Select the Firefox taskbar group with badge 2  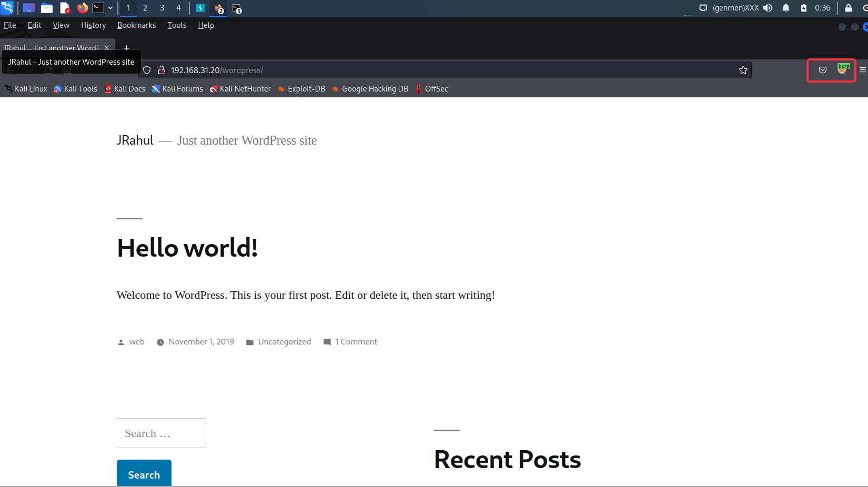tap(219, 8)
